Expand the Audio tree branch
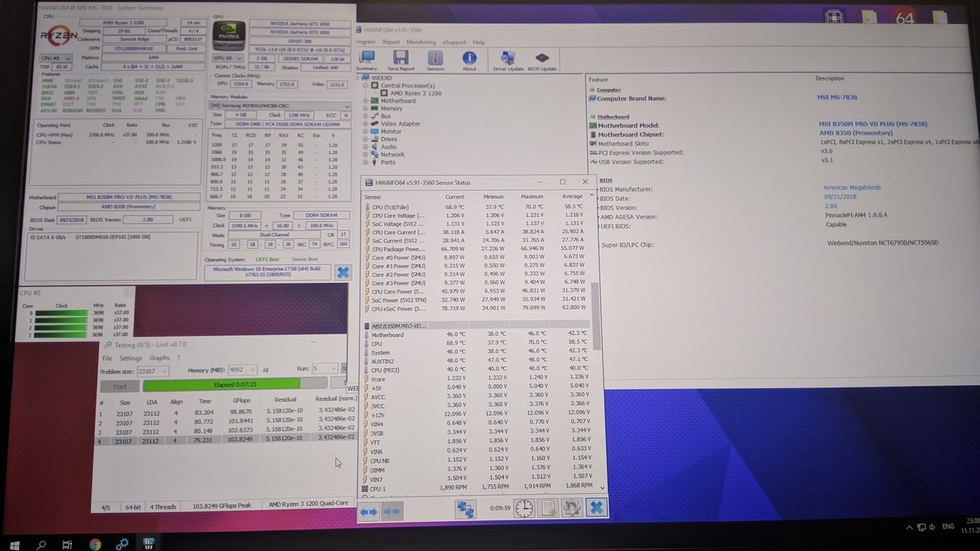Screen dimensions: 980x551 coord(366,147)
